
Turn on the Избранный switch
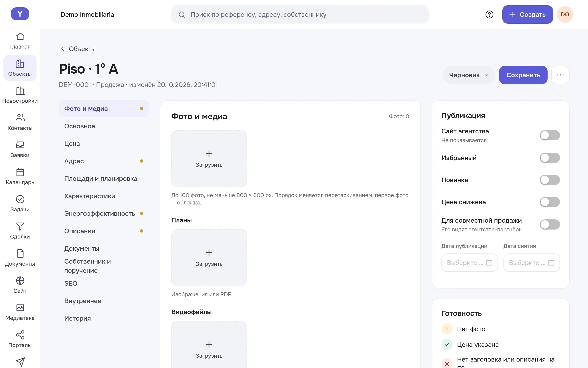pos(550,158)
